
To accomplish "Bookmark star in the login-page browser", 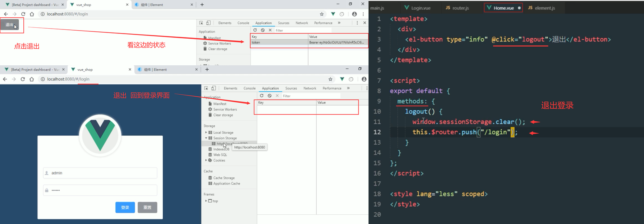I will (330, 79).
